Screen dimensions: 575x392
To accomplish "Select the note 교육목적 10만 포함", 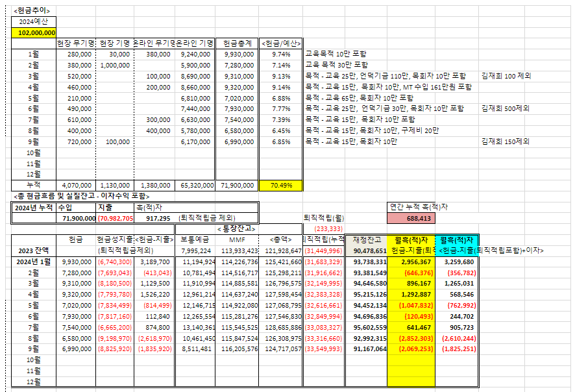I will point(336,54).
